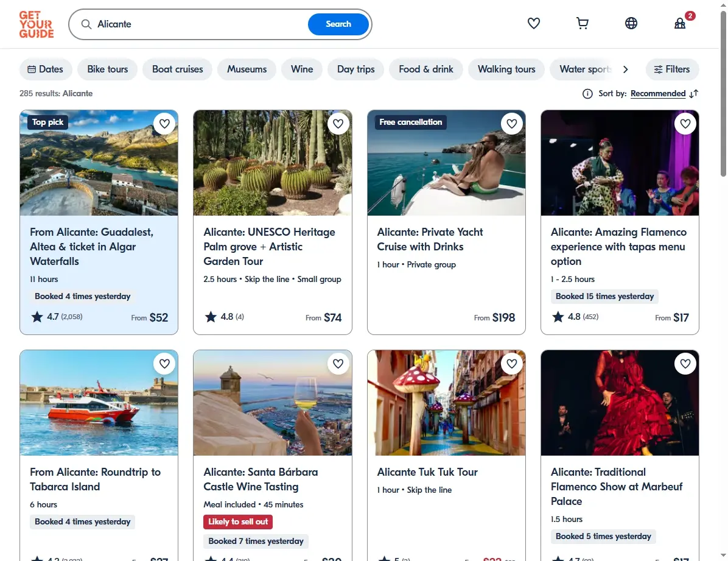728x561 pixels.
Task: Open the profile icon with notification badge
Action: (680, 23)
